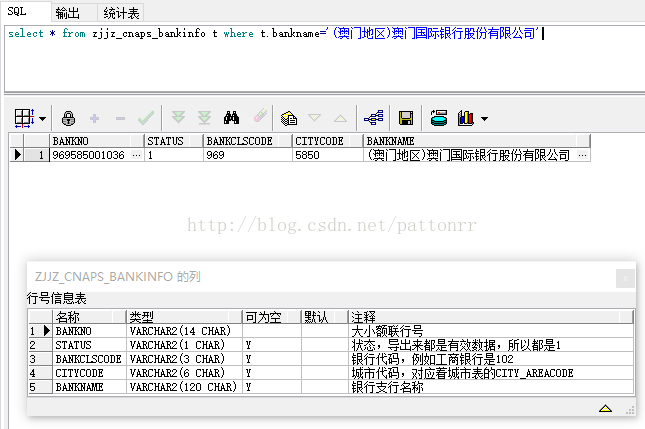The width and height of the screenshot is (645, 429).
Task: Close the ZJJZ_CNAPS_BANKINFO 的列 popup
Action: pos(625,279)
